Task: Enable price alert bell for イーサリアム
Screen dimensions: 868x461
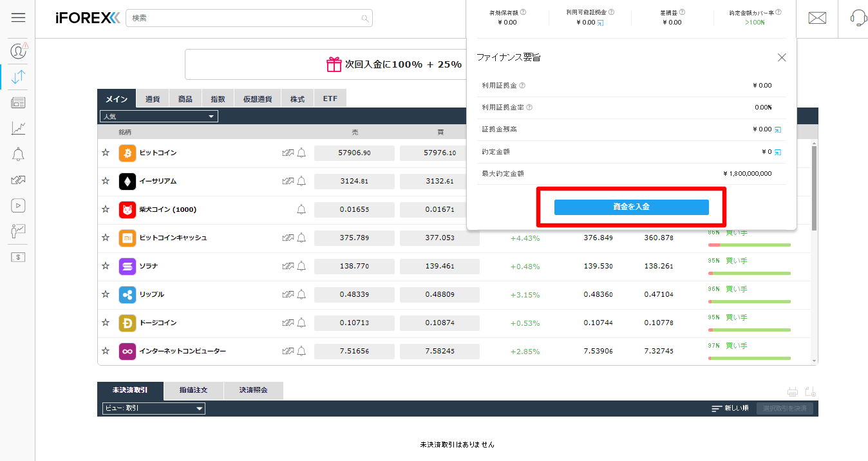Action: [300, 181]
